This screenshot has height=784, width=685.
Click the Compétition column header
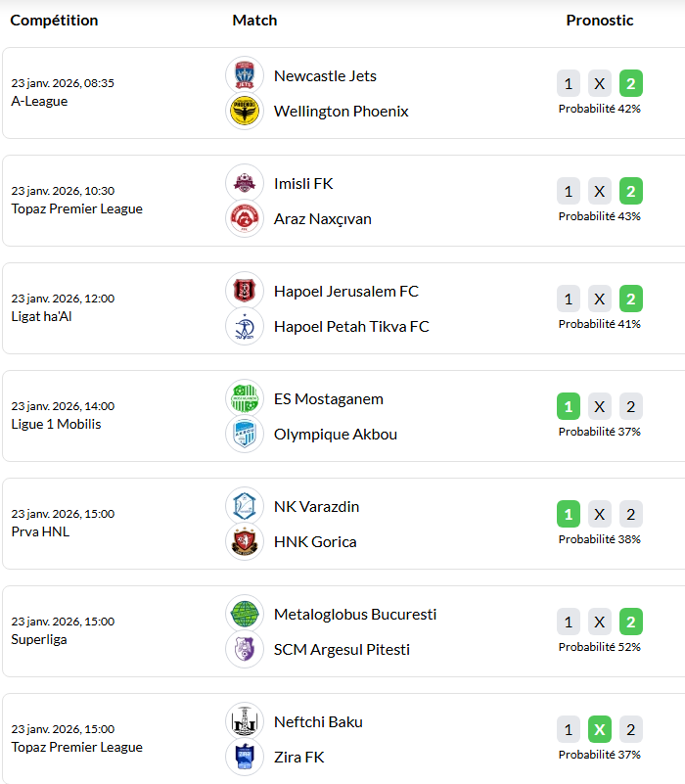click(54, 21)
